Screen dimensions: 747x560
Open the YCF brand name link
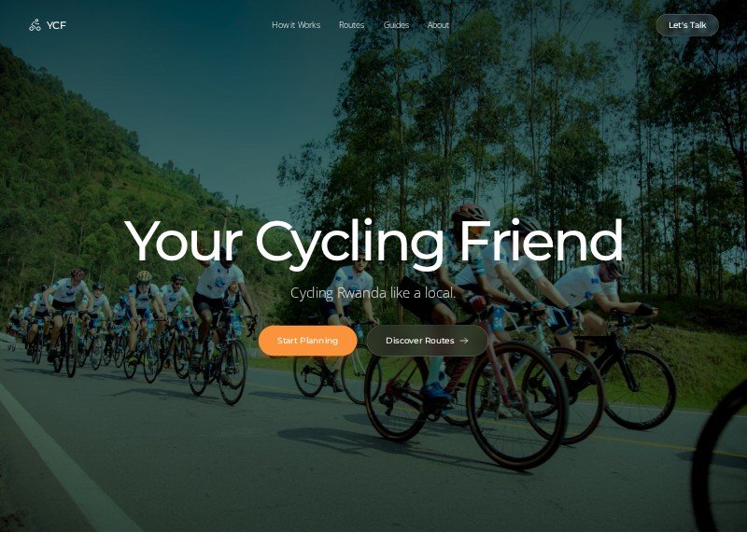(56, 25)
